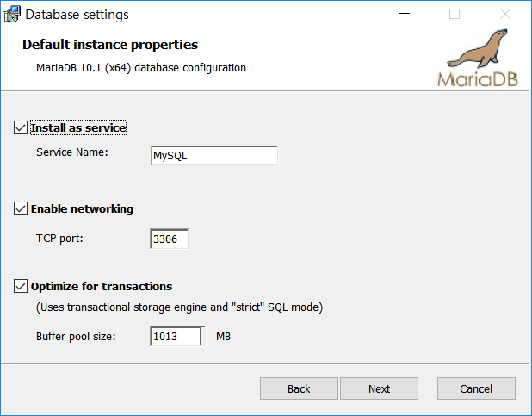Click the "TCP port:" label
The height and width of the screenshot is (416, 532).
(59, 239)
